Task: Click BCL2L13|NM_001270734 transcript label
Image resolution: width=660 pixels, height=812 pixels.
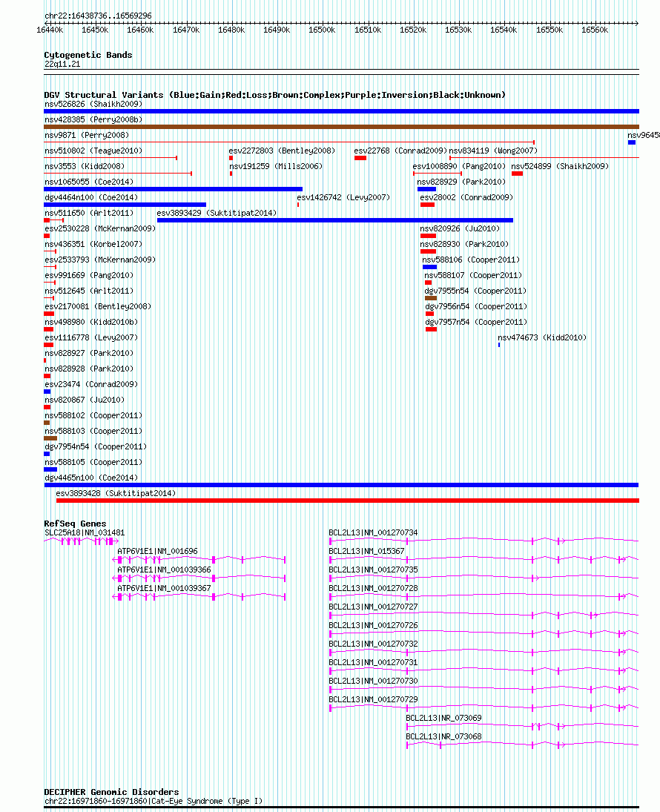Action: (x=373, y=532)
